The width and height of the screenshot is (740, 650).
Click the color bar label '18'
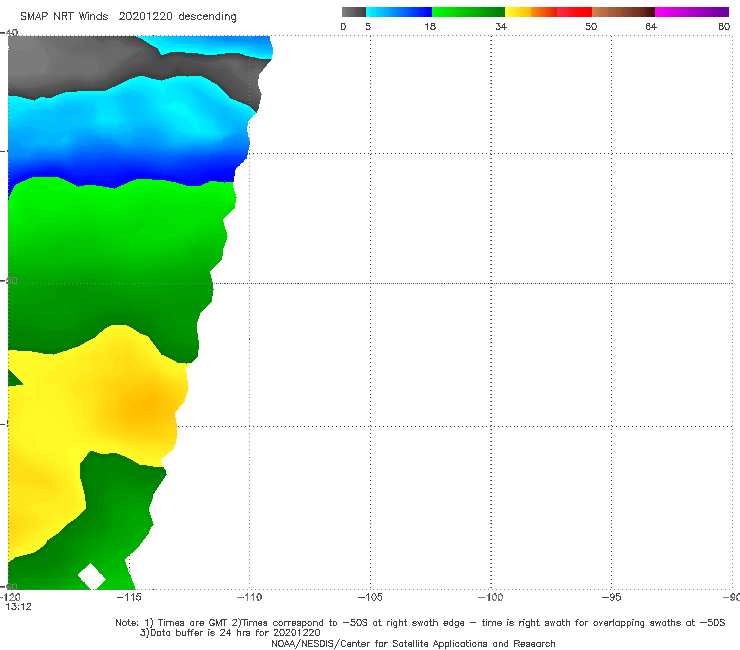(430, 26)
